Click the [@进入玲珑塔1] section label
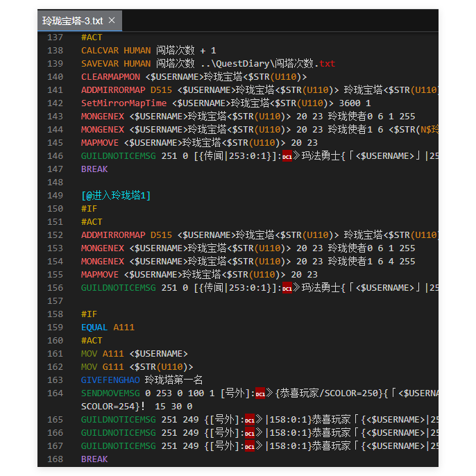This screenshot has height=476, width=476. pyautogui.click(x=115, y=196)
